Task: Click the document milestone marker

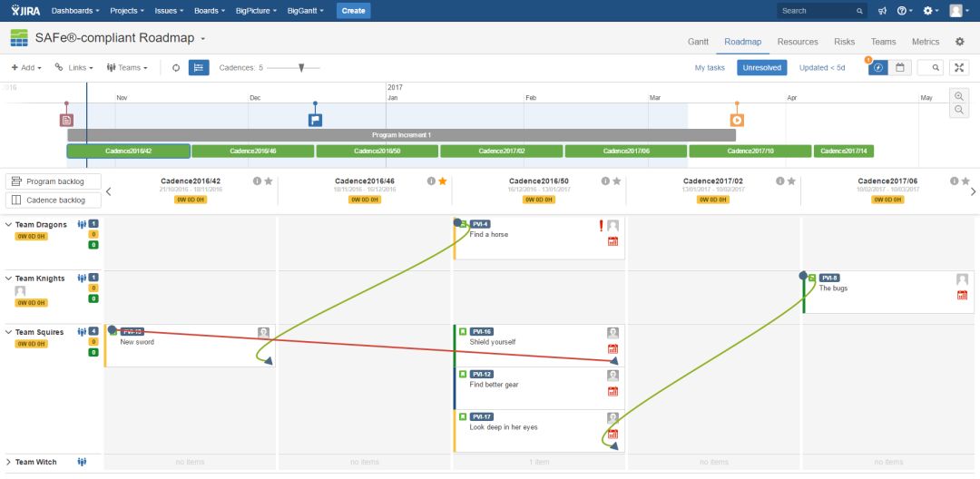Action: point(66,120)
